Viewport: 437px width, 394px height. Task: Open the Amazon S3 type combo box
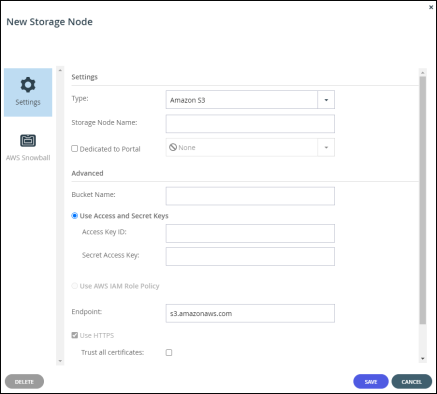(x=250, y=100)
